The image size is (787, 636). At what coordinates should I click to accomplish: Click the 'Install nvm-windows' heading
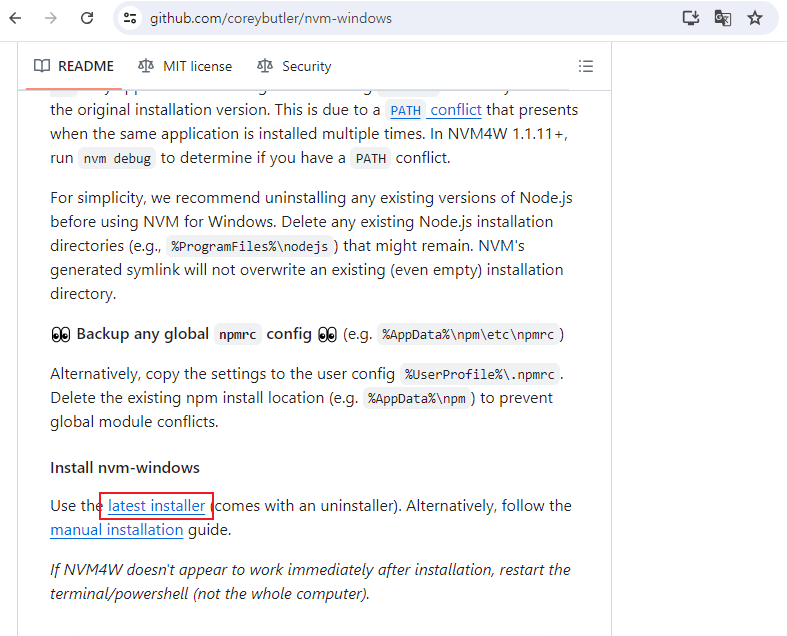125,468
